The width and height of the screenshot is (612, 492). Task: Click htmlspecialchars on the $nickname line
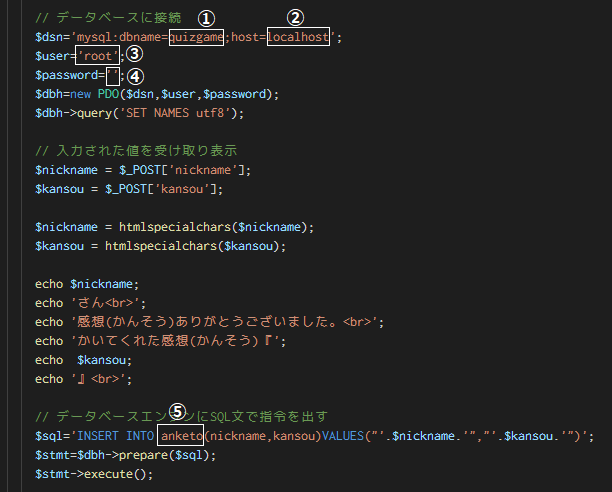click(x=175, y=227)
